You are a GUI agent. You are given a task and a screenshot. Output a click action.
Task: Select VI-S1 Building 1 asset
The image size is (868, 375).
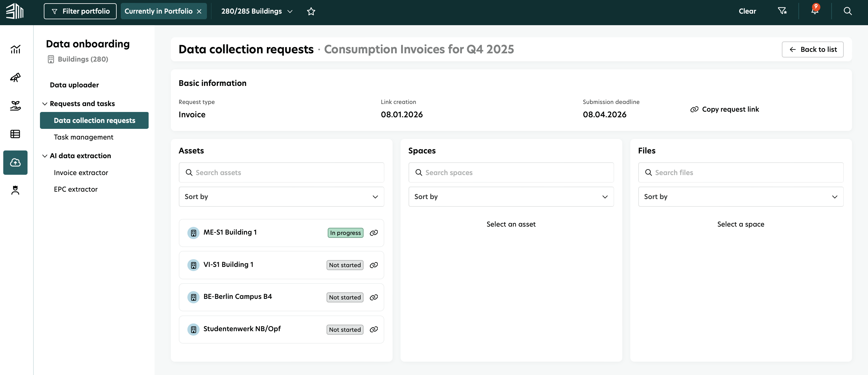(281, 265)
